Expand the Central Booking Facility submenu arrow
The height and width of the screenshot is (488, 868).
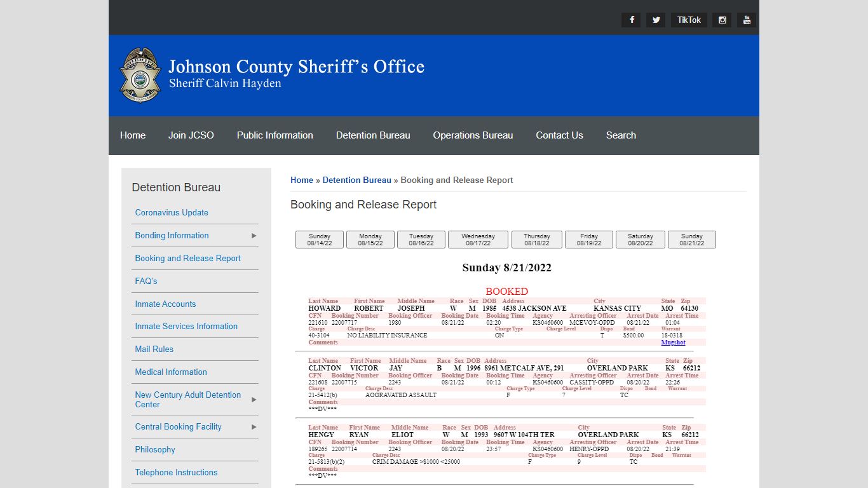[254, 427]
